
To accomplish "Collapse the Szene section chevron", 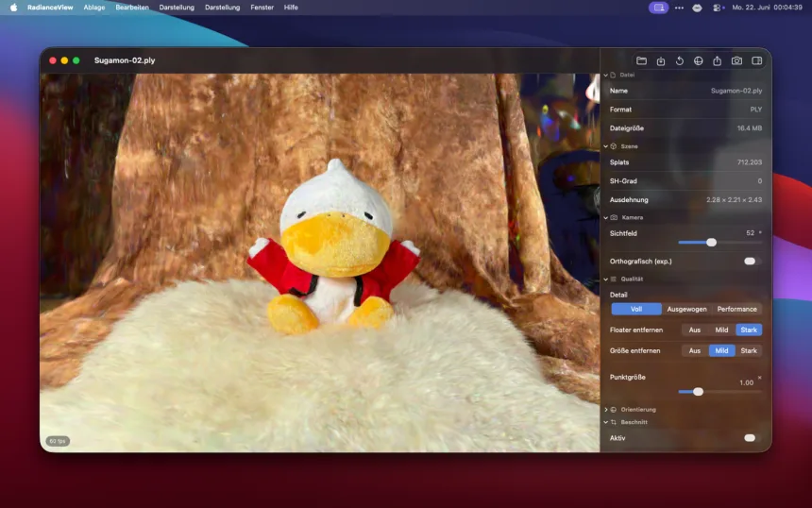I will pos(606,146).
